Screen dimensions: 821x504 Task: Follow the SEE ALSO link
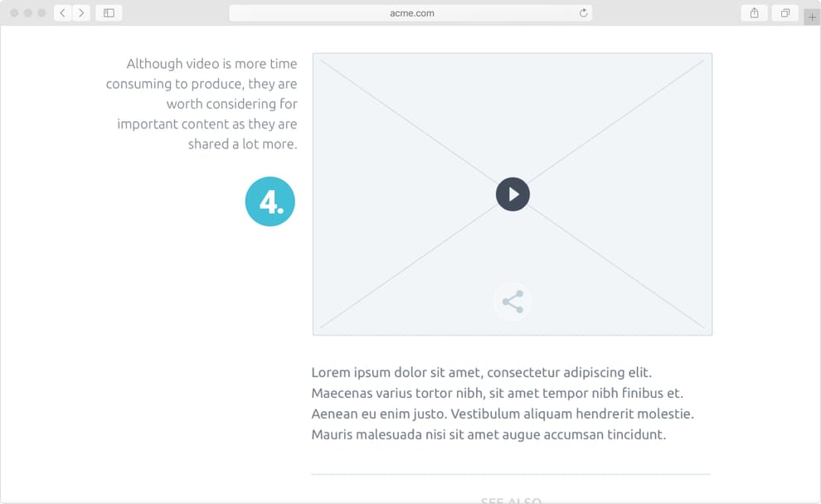point(512,501)
